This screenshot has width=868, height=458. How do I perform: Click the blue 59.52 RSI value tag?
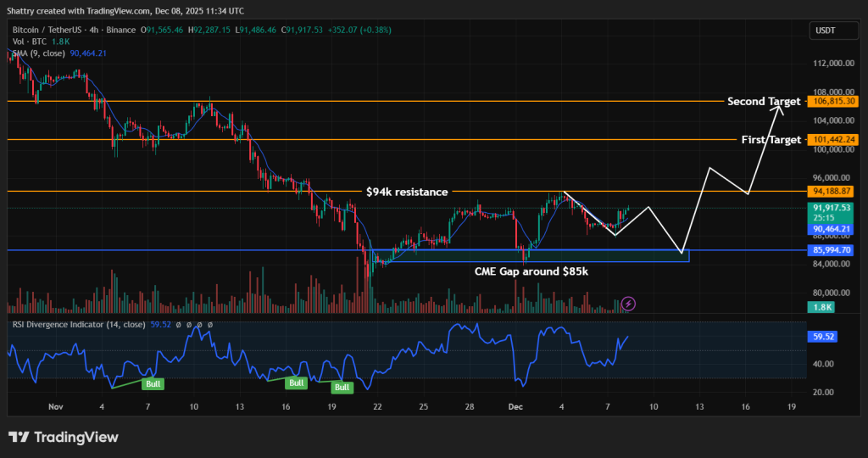822,337
